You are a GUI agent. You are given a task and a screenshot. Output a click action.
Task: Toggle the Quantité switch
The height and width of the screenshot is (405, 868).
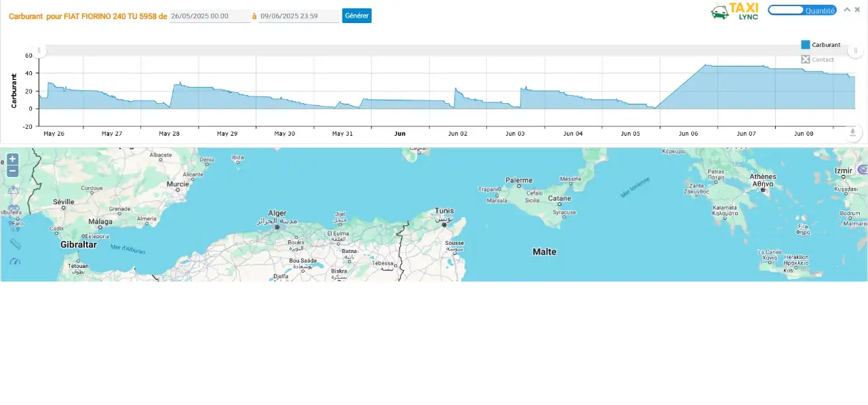(x=802, y=10)
